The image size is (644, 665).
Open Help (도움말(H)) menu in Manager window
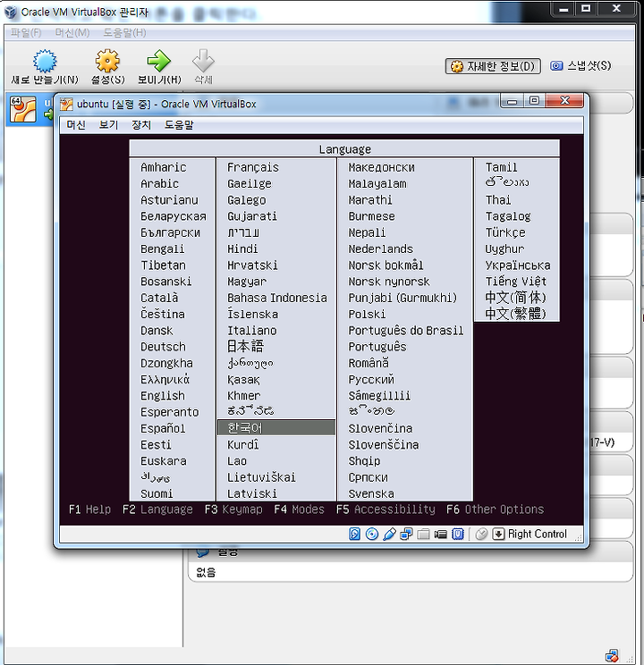coord(124,33)
